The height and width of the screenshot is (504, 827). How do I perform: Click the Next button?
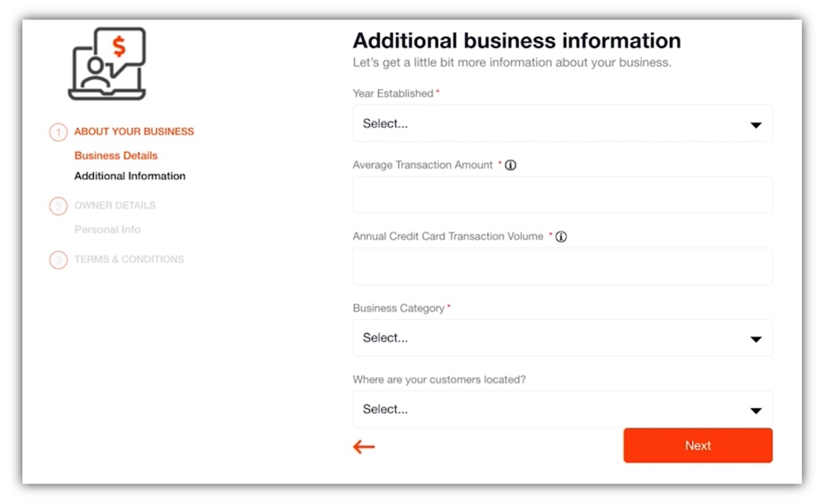pyautogui.click(x=697, y=445)
